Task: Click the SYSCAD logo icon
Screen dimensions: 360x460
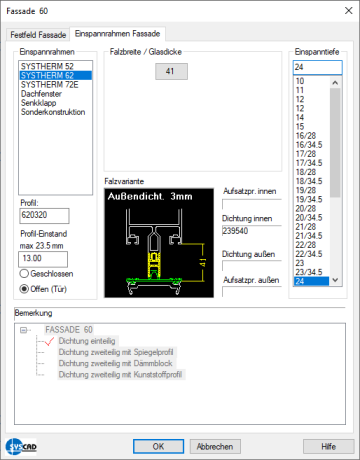Action: pos(21,446)
